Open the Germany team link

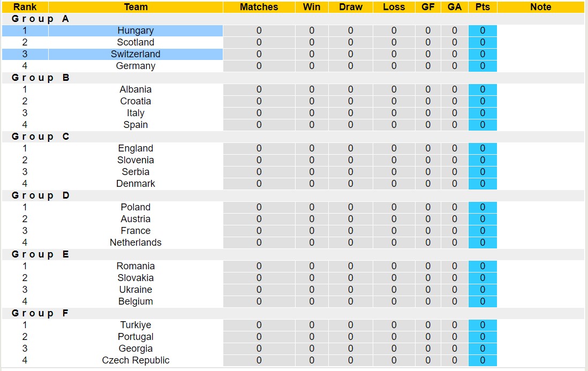(135, 66)
